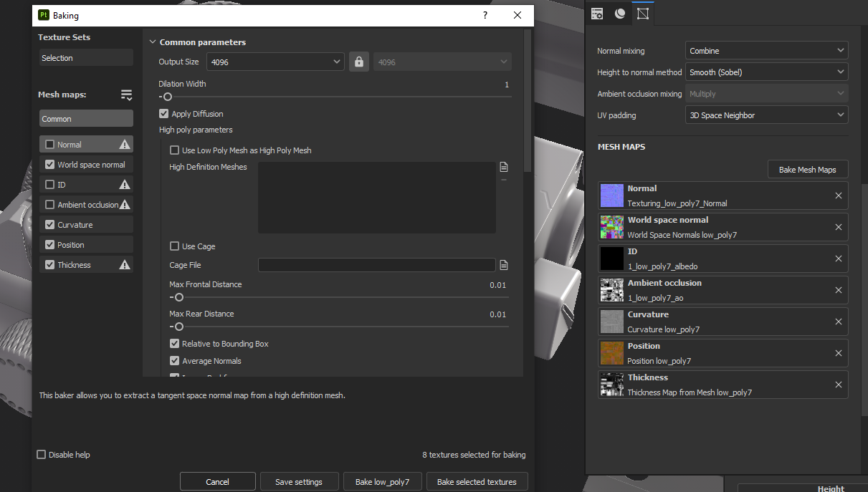Open the Height to normal method dropdown
This screenshot has height=492, width=868.
(x=767, y=72)
